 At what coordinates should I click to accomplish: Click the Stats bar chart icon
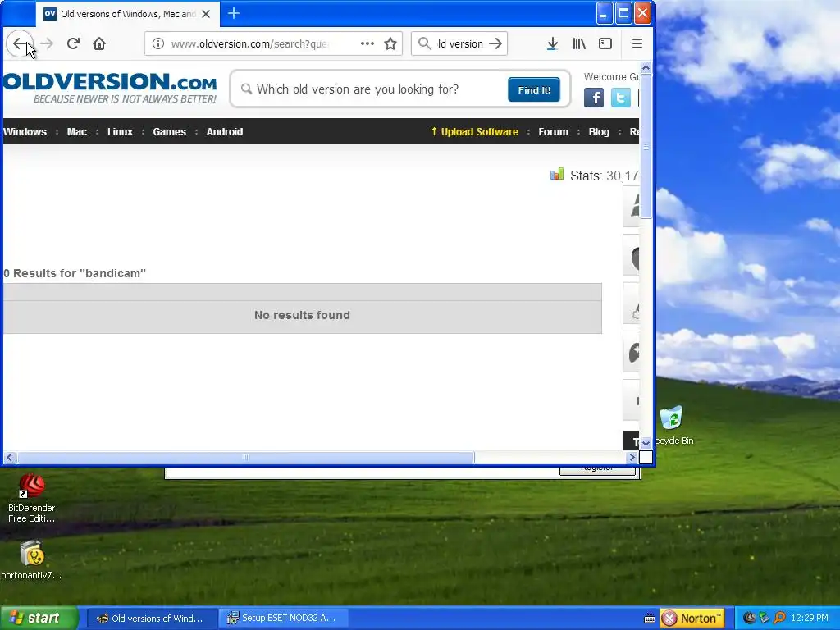tap(557, 174)
